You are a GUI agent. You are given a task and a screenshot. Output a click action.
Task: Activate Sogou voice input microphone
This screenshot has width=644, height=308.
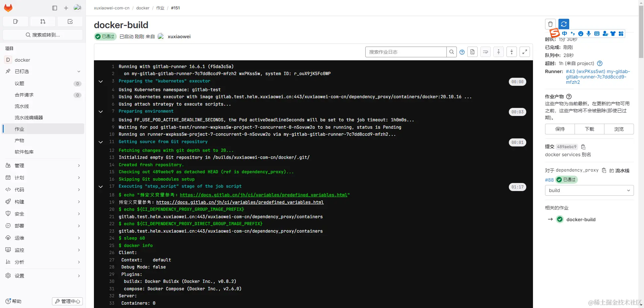pos(589,34)
